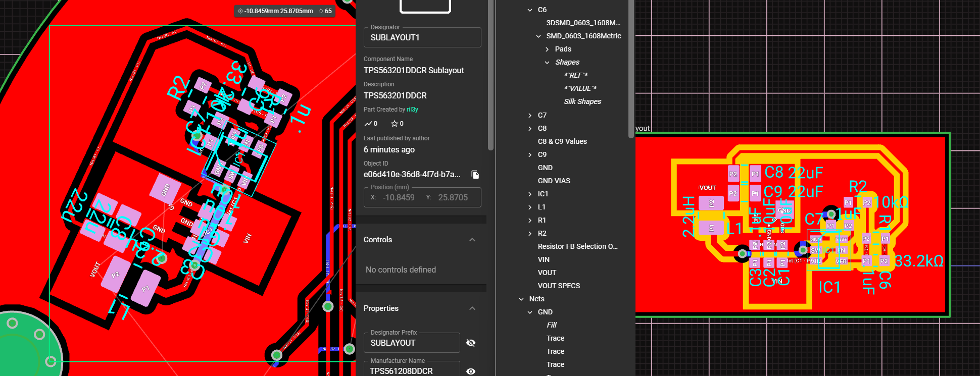Image resolution: width=980 pixels, height=376 pixels.
Task: Select the GND item above GND VIAS
Action: click(x=545, y=168)
